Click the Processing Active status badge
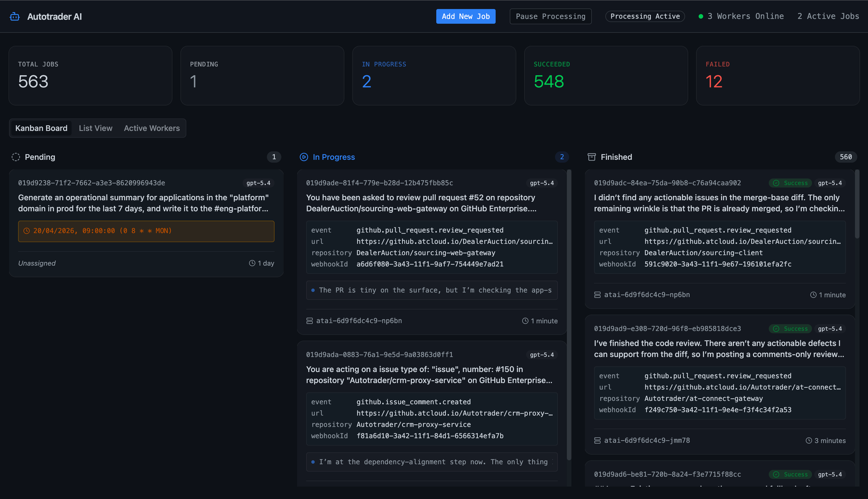The width and height of the screenshot is (868, 499). (644, 17)
